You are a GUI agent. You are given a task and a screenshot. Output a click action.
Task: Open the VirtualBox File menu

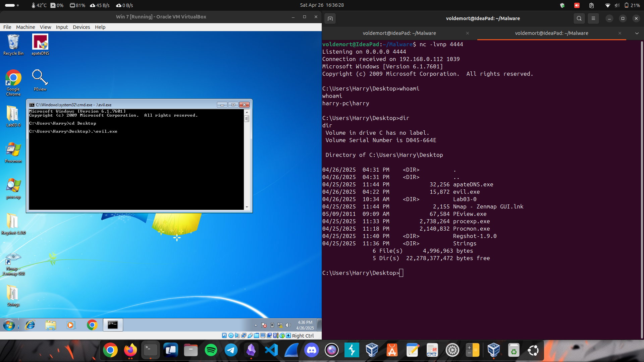(x=7, y=27)
